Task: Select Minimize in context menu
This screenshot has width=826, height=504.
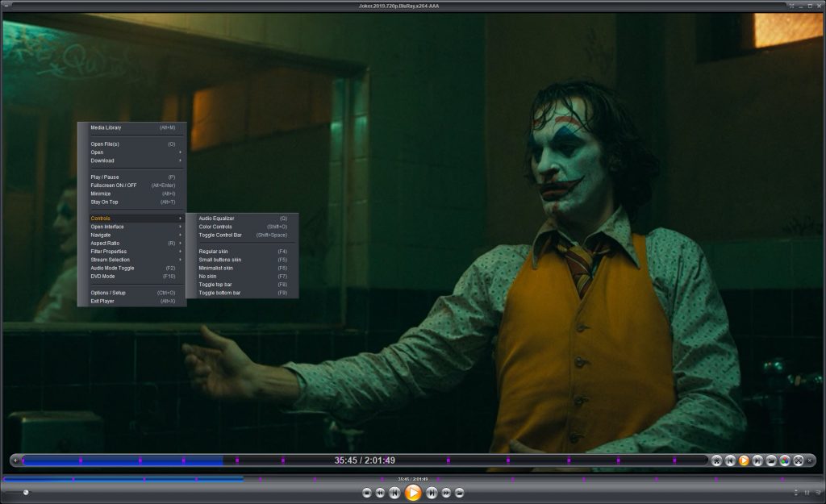Action: (132, 194)
